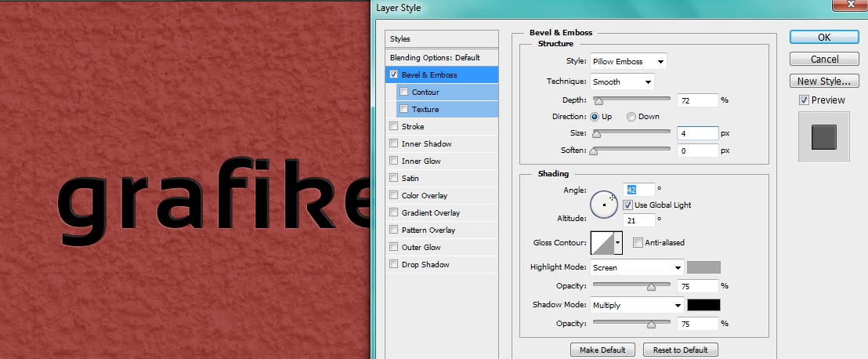Click the Depth value field
Screen dimensions: 868x359
697,100
